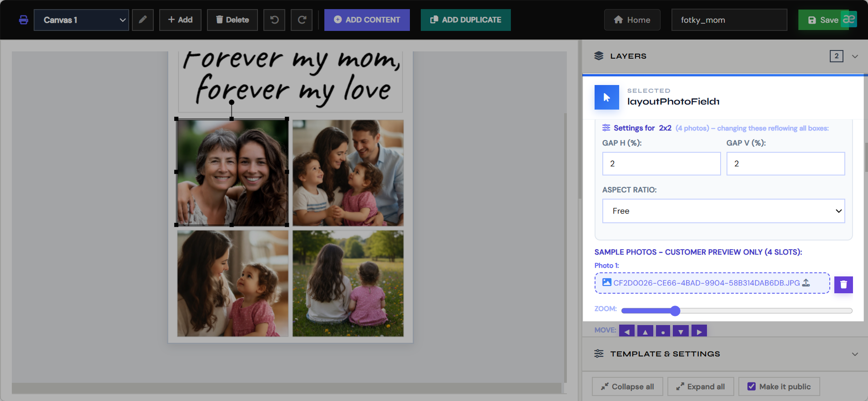This screenshot has height=401, width=868.
Task: Select the bottom-right meadow photo on canvas
Action: click(x=348, y=283)
